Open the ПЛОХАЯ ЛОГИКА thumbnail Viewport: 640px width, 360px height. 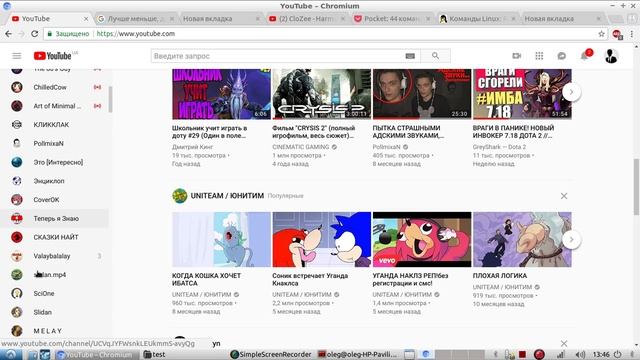point(522,239)
